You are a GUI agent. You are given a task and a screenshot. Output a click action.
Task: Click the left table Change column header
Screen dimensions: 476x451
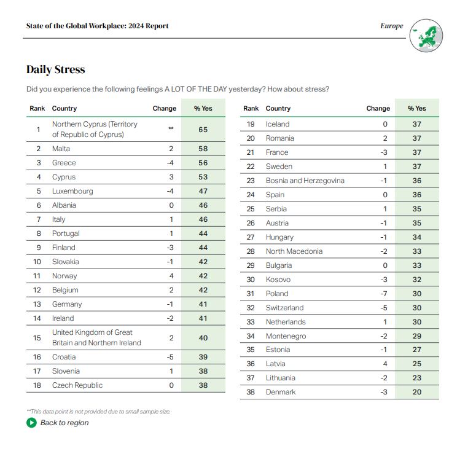164,108
